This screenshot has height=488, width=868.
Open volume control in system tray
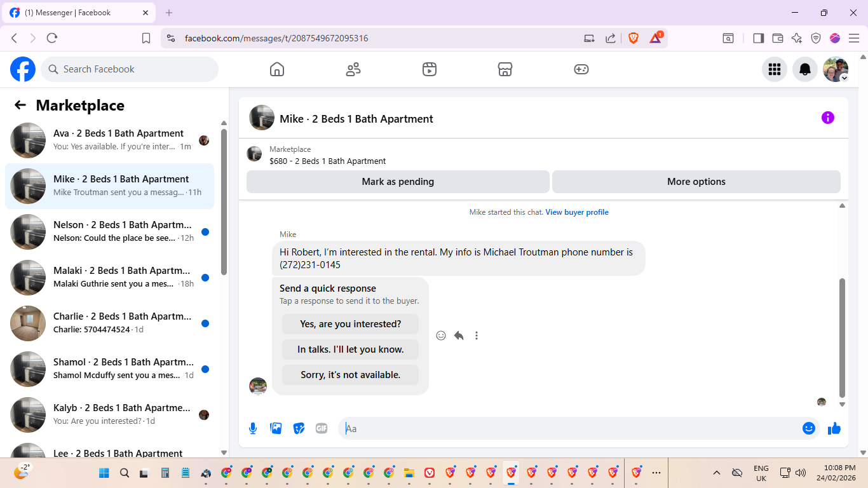point(801,473)
